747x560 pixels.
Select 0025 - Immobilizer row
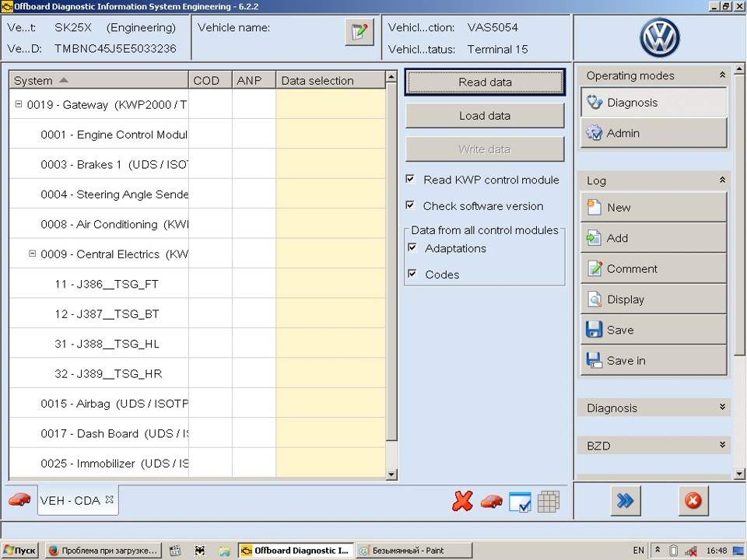pos(197,464)
